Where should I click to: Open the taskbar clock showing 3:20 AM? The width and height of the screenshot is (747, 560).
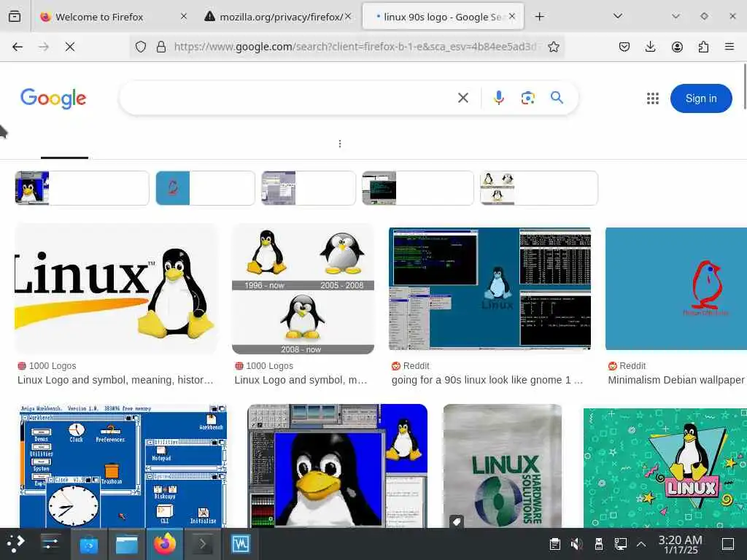681,544
